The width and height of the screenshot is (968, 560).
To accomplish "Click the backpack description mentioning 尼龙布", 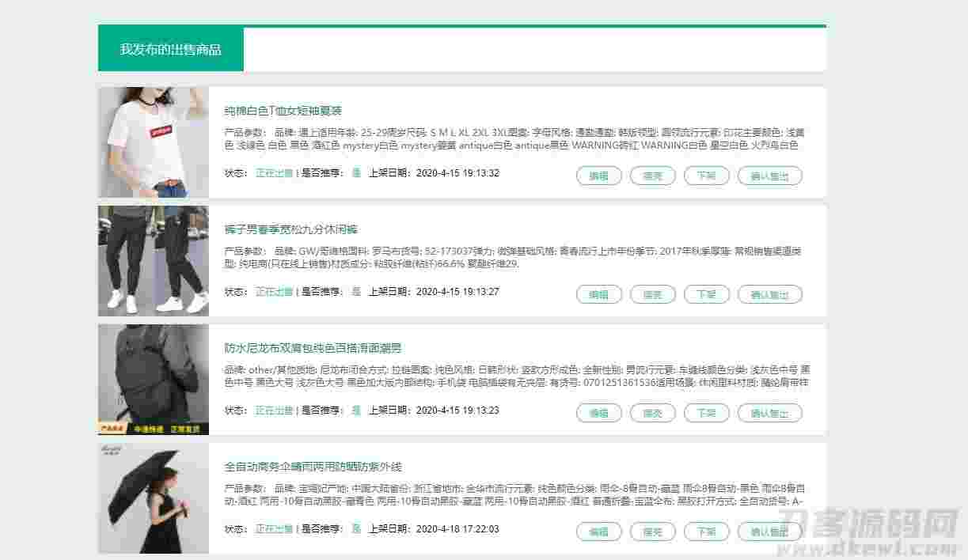I will tap(518, 376).
